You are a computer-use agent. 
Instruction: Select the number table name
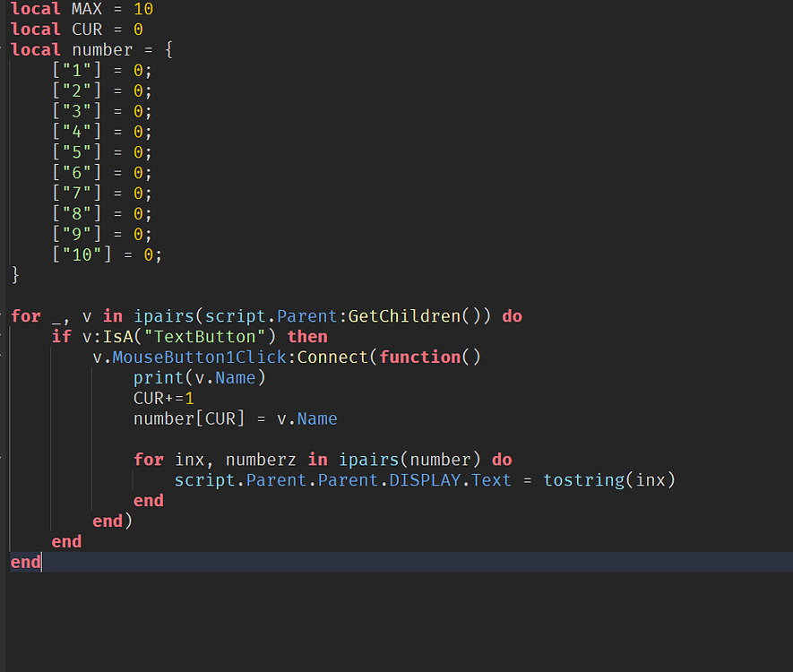click(101, 49)
